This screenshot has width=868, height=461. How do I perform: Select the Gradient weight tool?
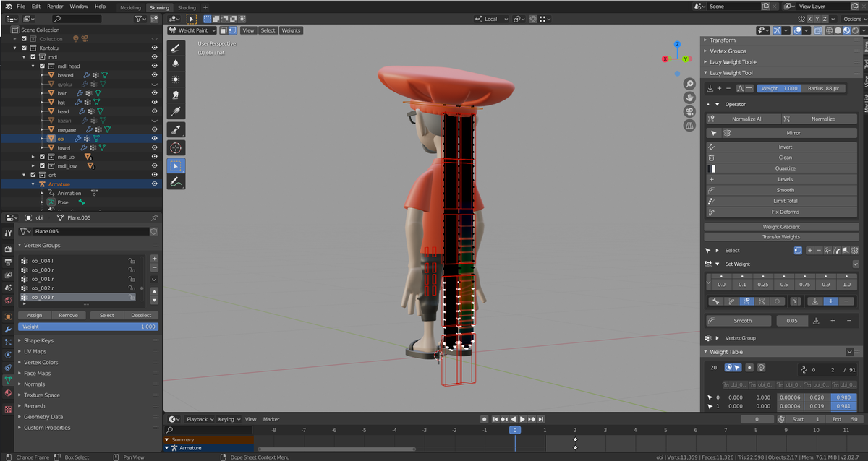coord(176,111)
